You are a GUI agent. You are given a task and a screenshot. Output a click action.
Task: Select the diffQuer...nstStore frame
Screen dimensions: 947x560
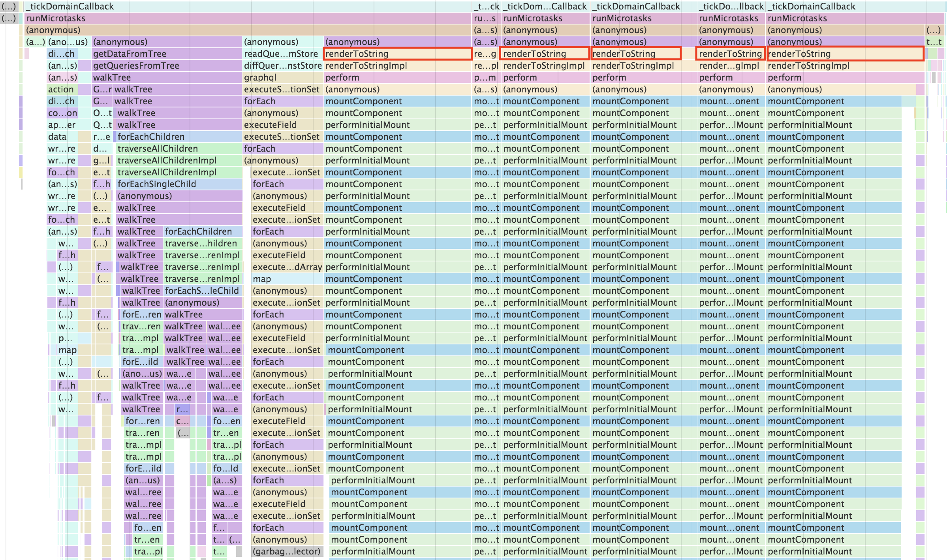tap(282, 66)
